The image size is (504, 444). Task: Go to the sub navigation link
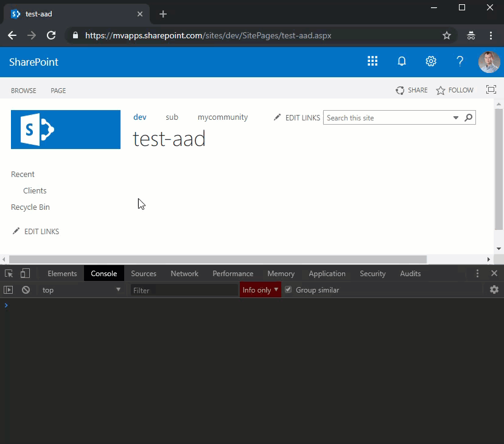coord(172,117)
